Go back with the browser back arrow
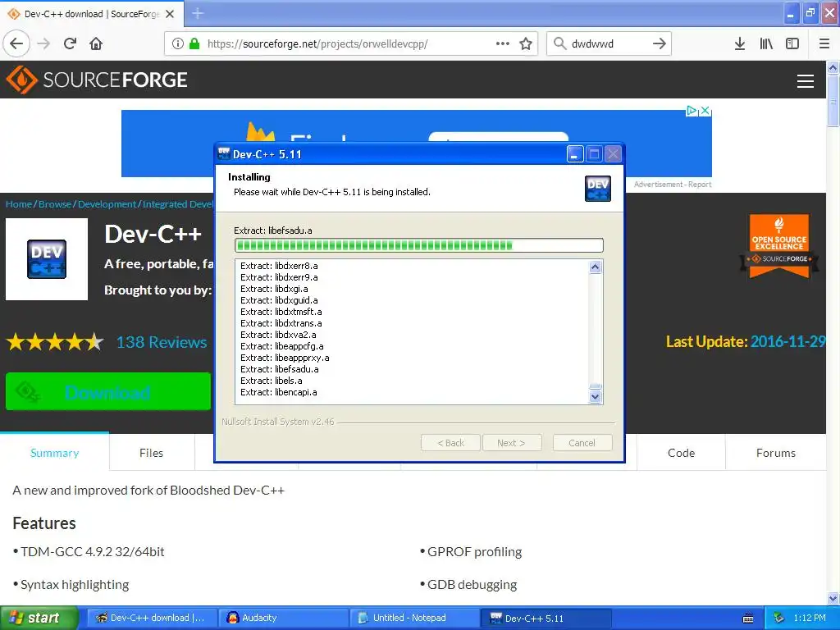The height and width of the screenshot is (630, 840). tap(16, 43)
